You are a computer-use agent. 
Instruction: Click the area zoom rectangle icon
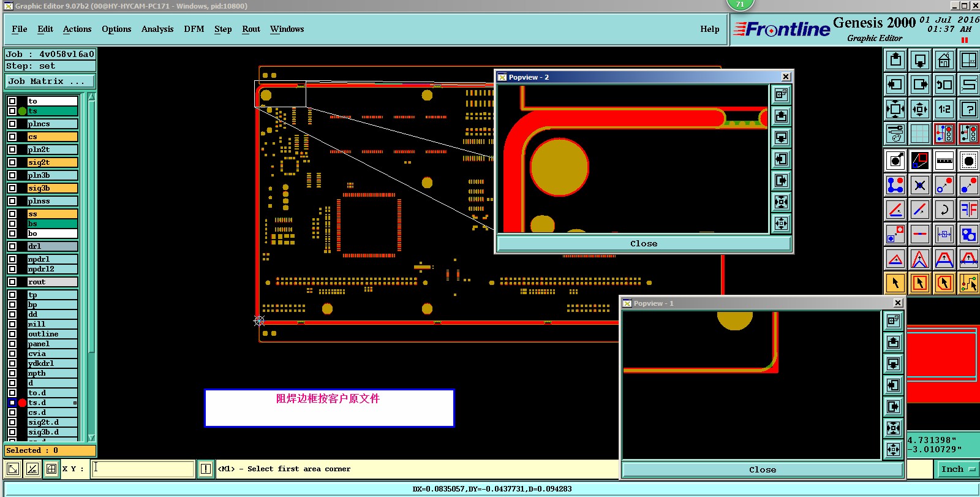(920, 161)
